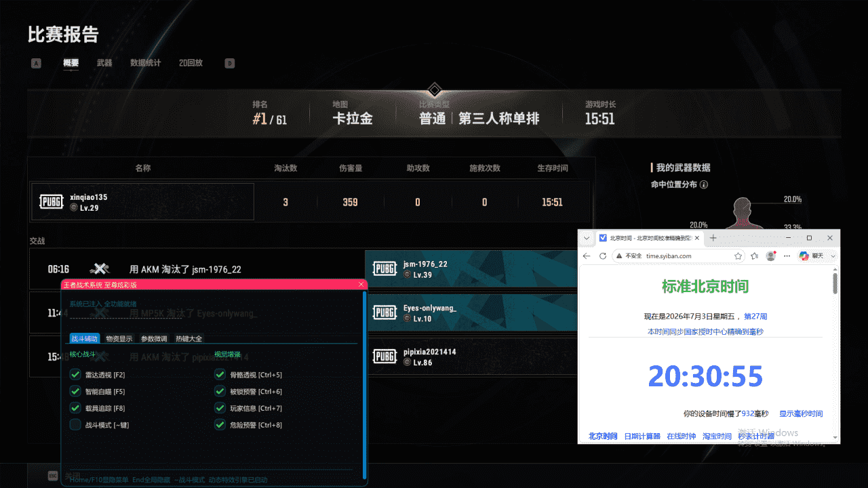Open the browser favorites list icon
The height and width of the screenshot is (488, 868).
754,256
